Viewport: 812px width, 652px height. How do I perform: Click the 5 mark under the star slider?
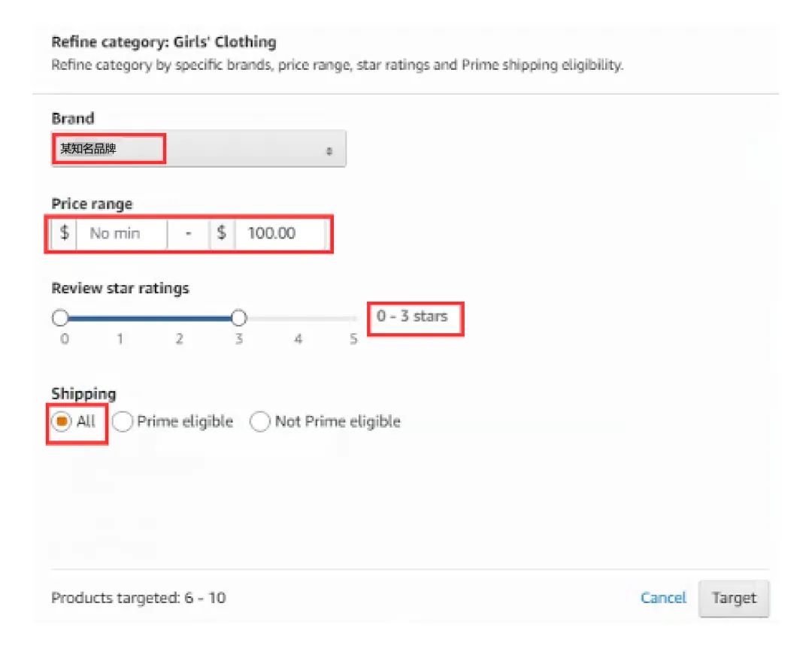tap(353, 339)
